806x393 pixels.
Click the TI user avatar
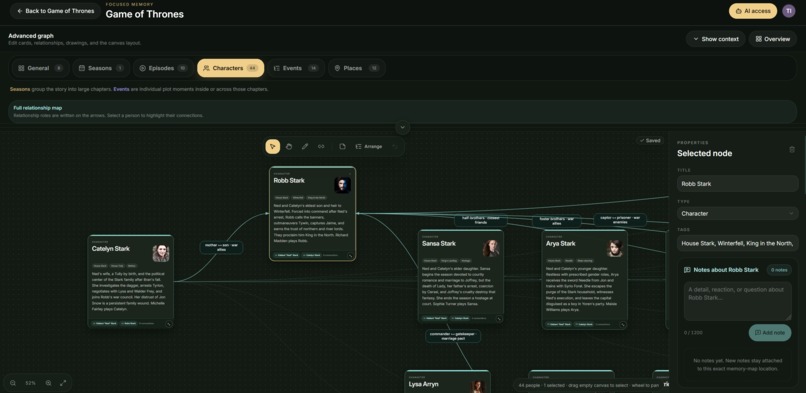pyautogui.click(x=789, y=11)
